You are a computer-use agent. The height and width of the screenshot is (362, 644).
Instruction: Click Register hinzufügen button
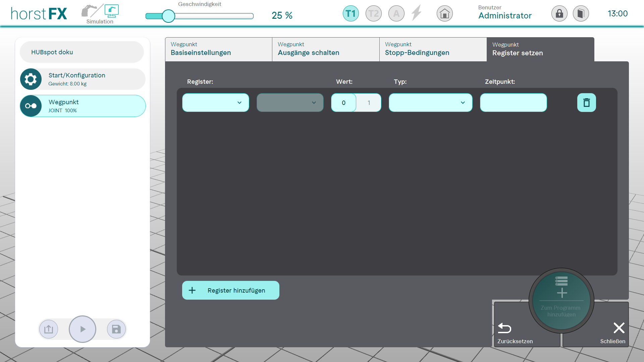click(230, 290)
